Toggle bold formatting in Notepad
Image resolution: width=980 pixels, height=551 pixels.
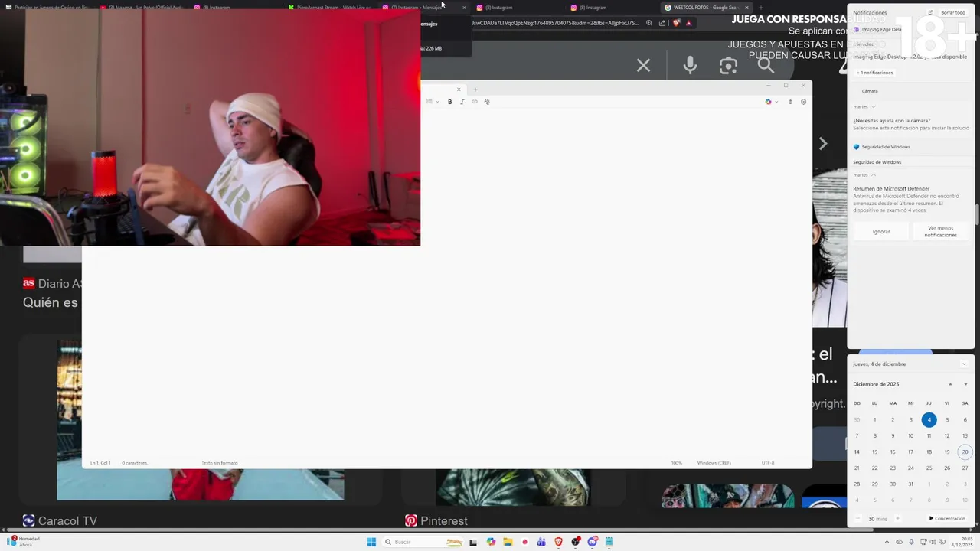tap(449, 102)
